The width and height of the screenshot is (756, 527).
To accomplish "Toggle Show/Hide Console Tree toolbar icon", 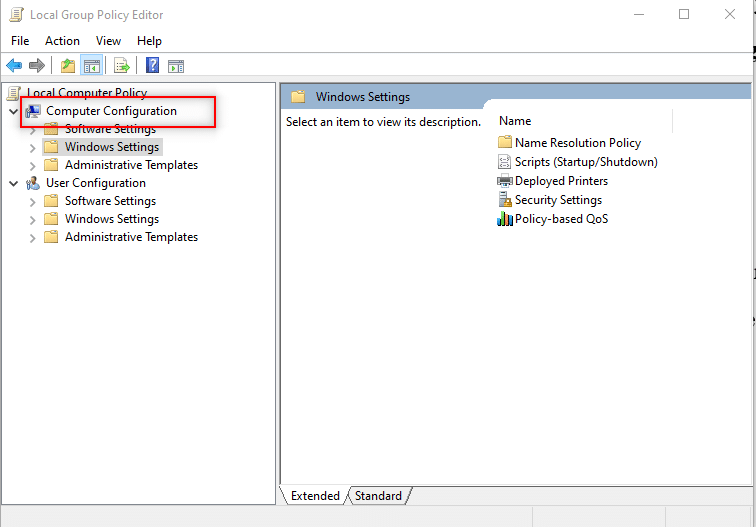I will point(92,66).
